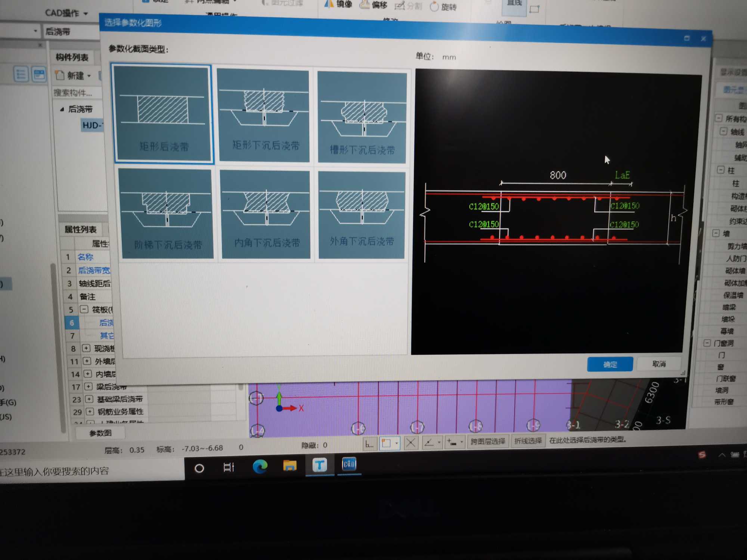The width and height of the screenshot is (747, 560).
Task: Collapse the 后浇带 tree node
Action: (x=62, y=109)
